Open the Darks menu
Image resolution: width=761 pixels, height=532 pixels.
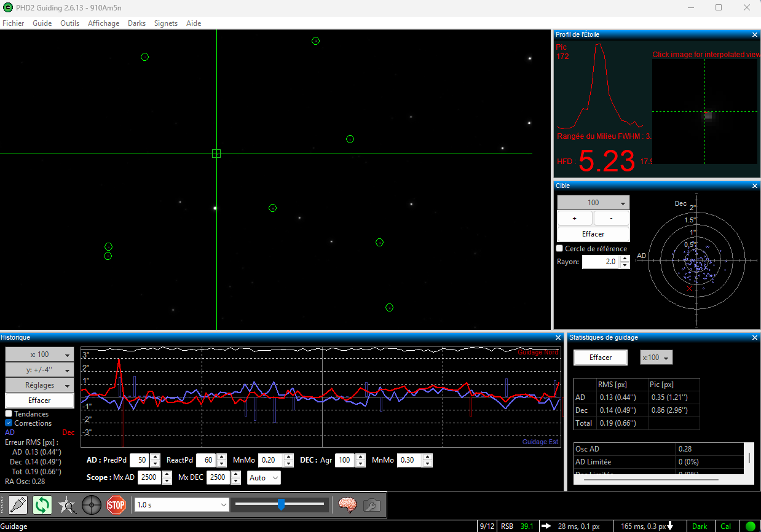[x=136, y=23]
